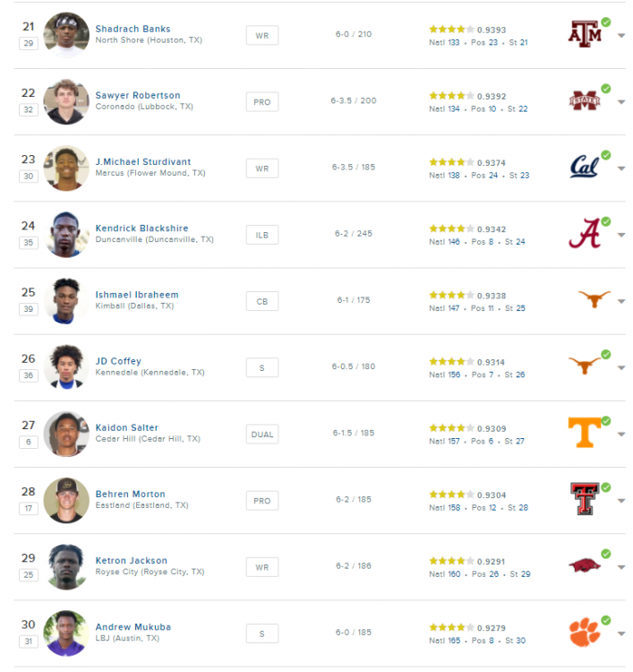The image size is (633, 672).
Task: Expand Kaidon Salter row dropdown arrow
Action: point(621,435)
